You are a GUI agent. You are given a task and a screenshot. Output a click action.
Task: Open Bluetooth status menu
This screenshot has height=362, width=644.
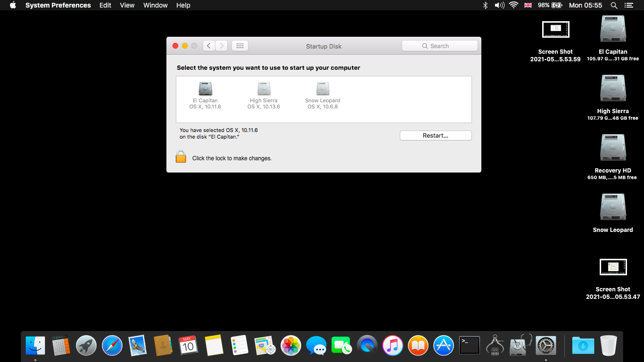485,5
